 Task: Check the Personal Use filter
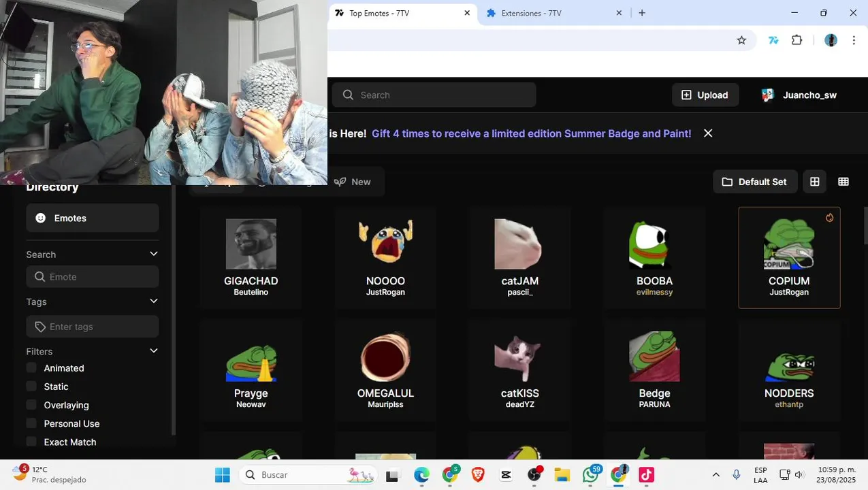click(31, 423)
